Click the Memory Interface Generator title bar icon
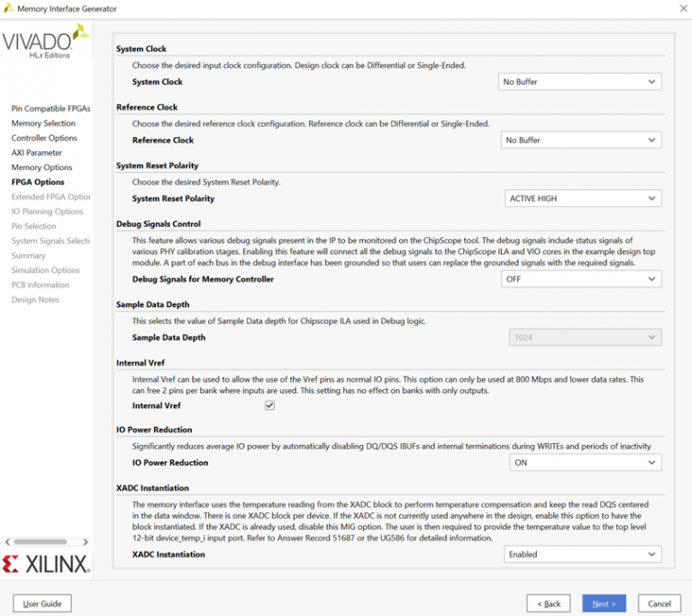 (x=9, y=9)
